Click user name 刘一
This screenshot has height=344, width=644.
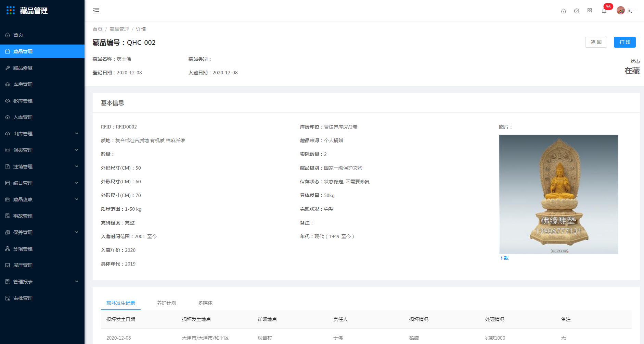pos(632,11)
